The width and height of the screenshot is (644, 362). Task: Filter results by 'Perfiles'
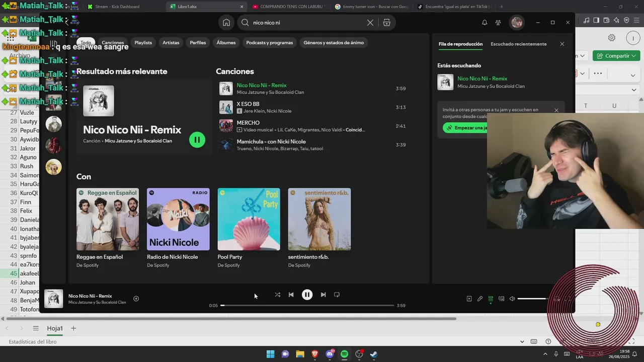click(x=198, y=43)
